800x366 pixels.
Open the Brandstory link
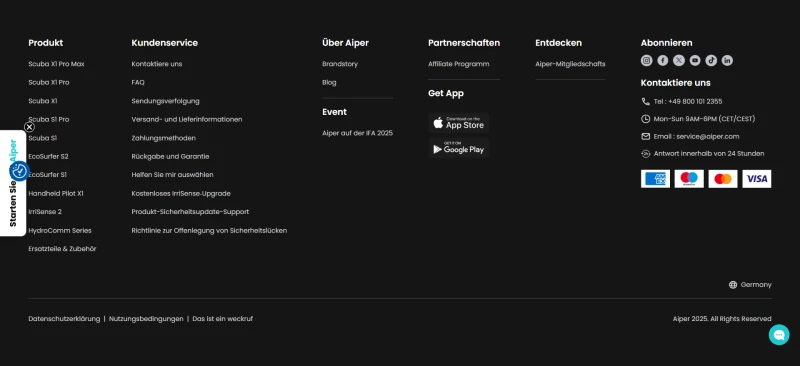click(x=340, y=64)
